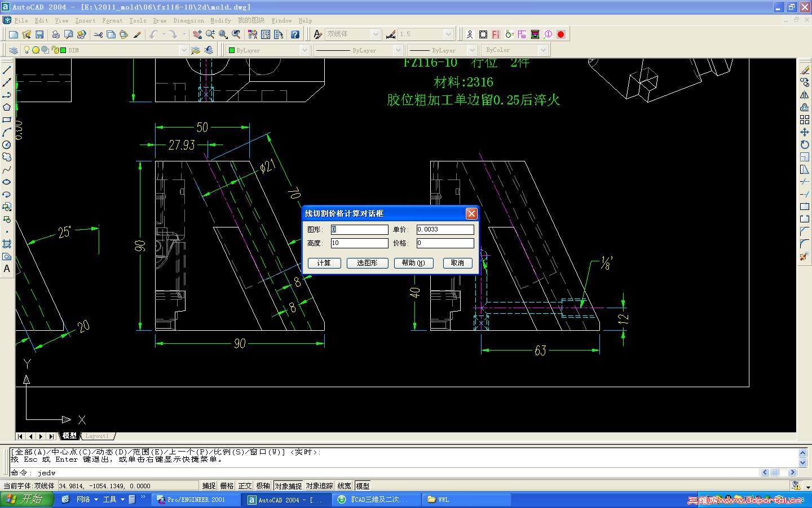The height and width of the screenshot is (508, 812).
Task: Click the Undo arrow icon
Action: (153, 34)
